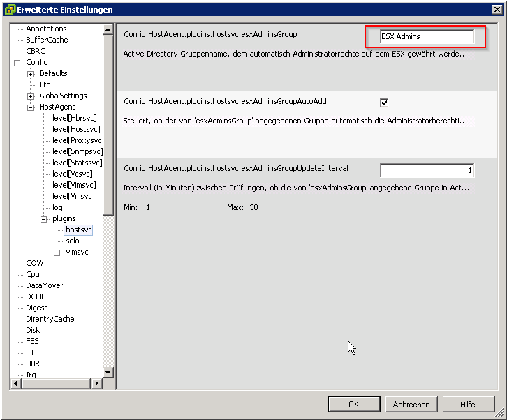Focus the esxAdminsGroupUpdateInterval value field

(427, 170)
